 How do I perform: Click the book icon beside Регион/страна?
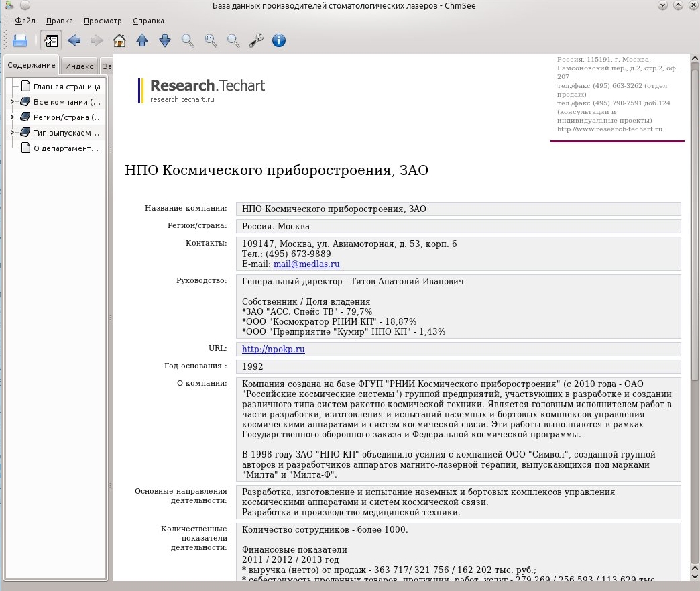coord(25,117)
